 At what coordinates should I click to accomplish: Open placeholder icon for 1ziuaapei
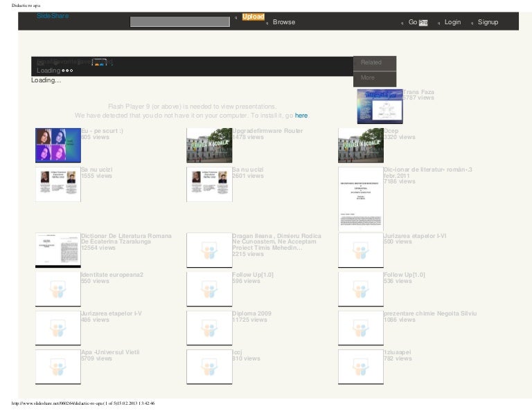(360, 367)
